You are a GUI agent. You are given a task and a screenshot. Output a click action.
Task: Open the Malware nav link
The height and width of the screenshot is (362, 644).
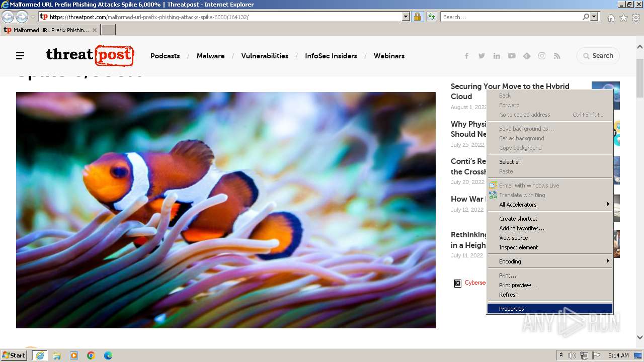pos(210,56)
